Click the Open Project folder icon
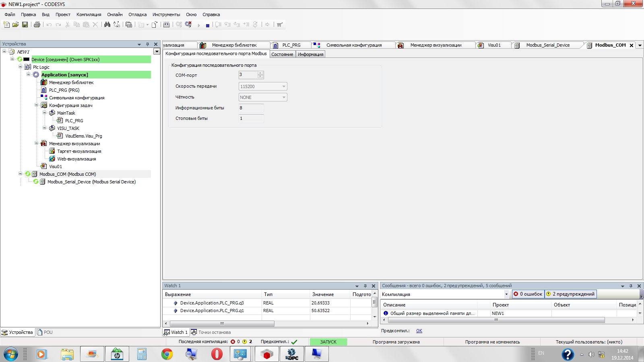The image size is (644, 362). [16, 25]
